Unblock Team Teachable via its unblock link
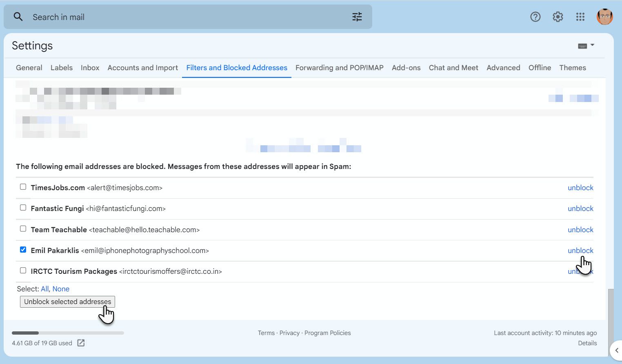 coord(580,229)
